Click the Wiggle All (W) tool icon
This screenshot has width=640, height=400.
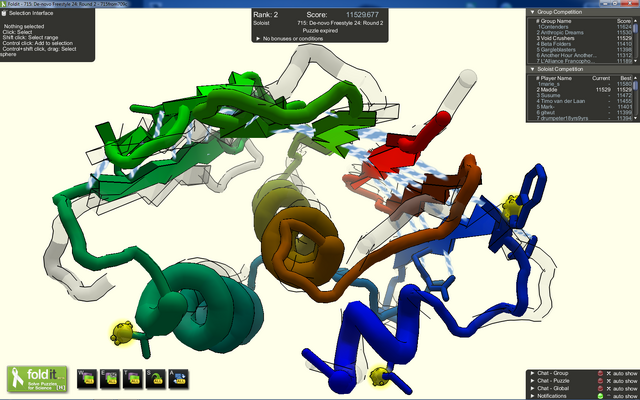87,379
